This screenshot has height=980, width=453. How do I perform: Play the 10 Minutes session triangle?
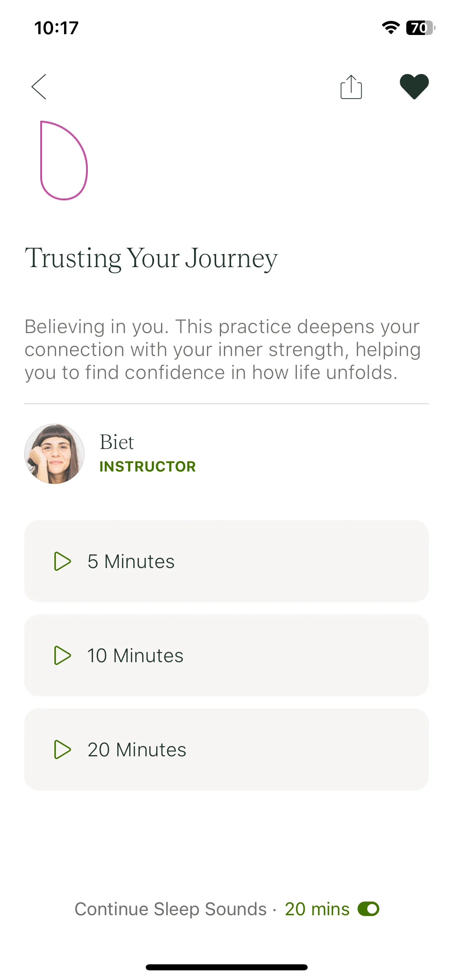click(x=62, y=655)
